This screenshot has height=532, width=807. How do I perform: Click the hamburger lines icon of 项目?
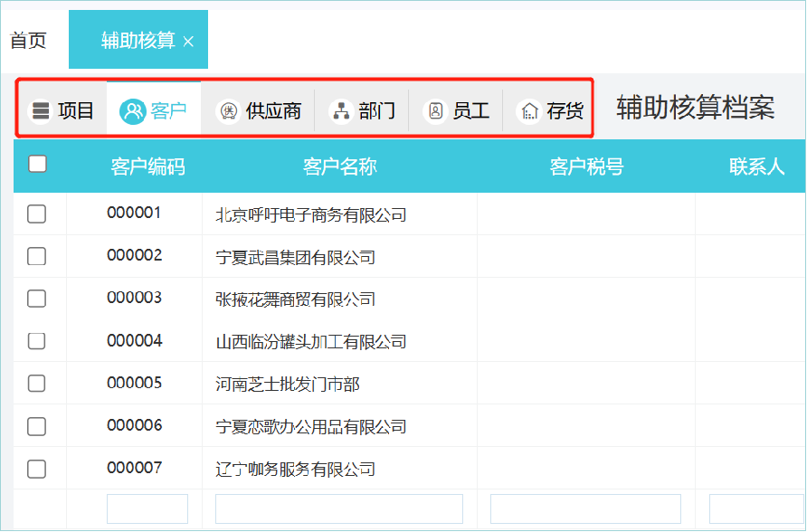40,109
